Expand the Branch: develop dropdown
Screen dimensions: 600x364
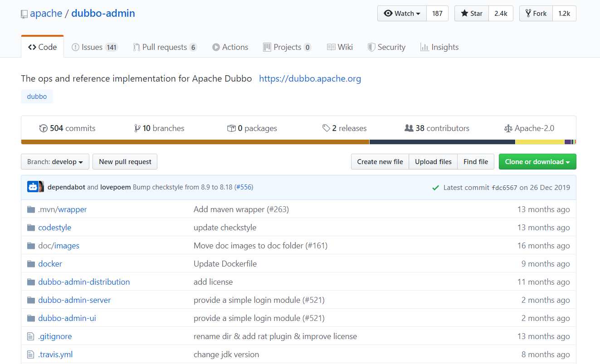[x=55, y=162]
